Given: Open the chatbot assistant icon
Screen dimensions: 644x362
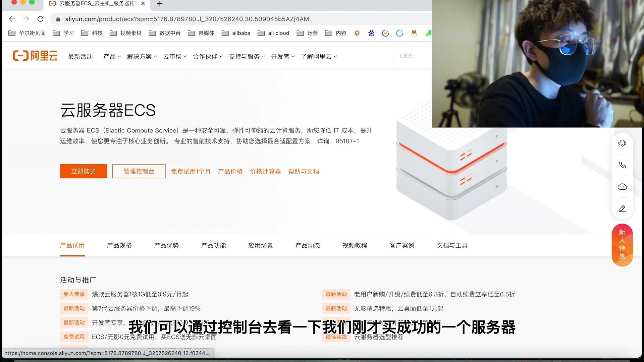Looking at the screenshot, I should click(622, 187).
